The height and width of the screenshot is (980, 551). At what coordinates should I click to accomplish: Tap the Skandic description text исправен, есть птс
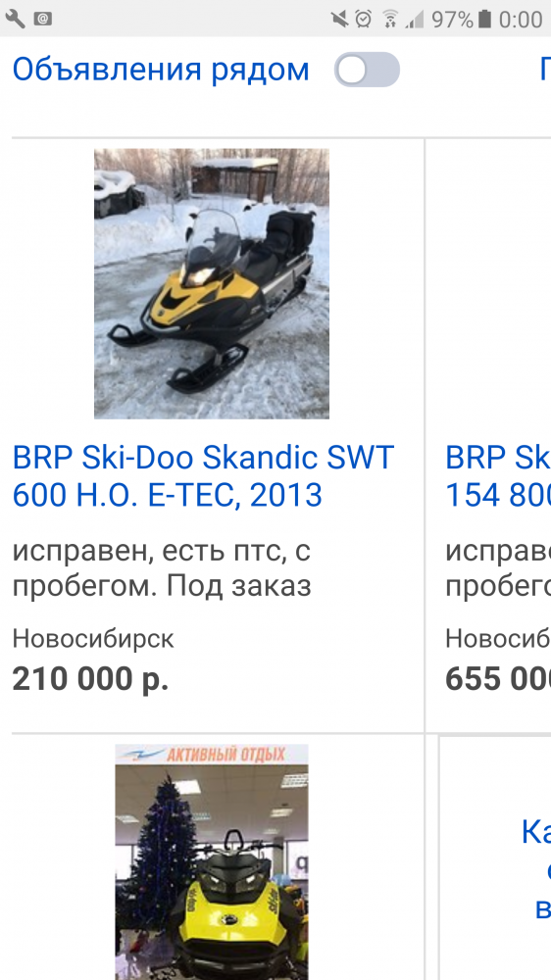click(162, 568)
